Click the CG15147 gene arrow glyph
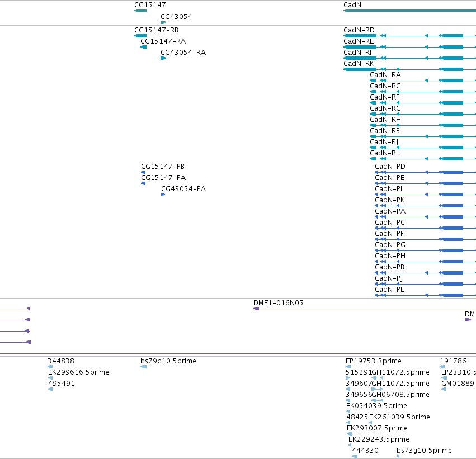The height and width of the screenshot is (459, 476). 140,11
